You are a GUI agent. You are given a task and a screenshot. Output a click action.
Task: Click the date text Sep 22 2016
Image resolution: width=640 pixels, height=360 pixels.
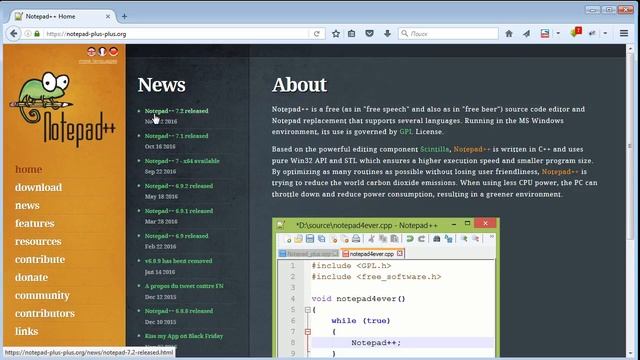tap(160, 171)
